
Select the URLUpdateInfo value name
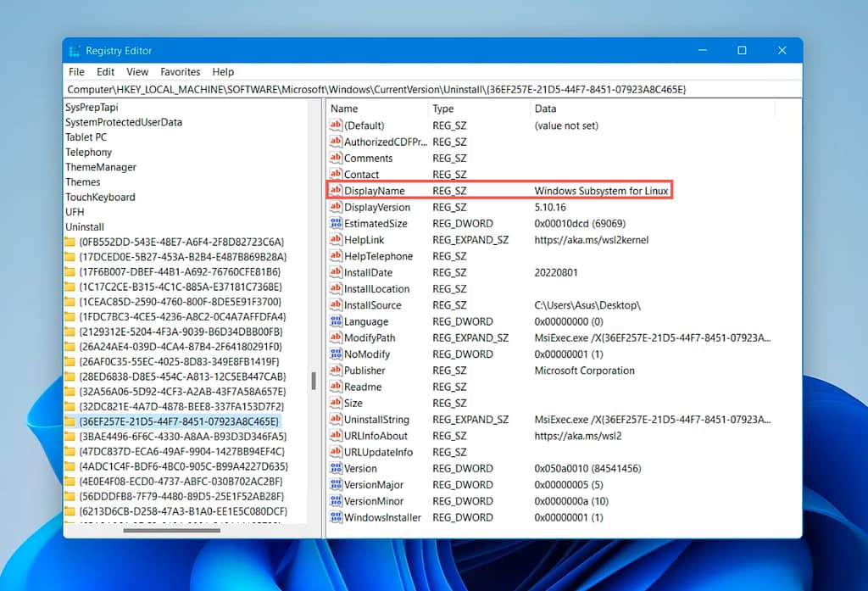click(x=378, y=453)
